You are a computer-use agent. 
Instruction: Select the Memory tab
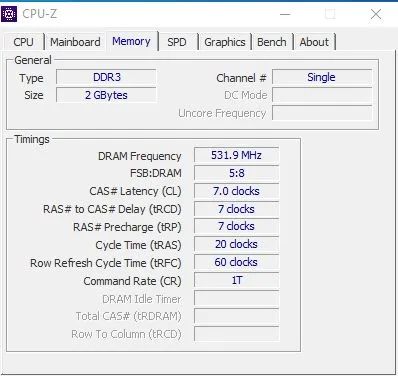point(131,41)
